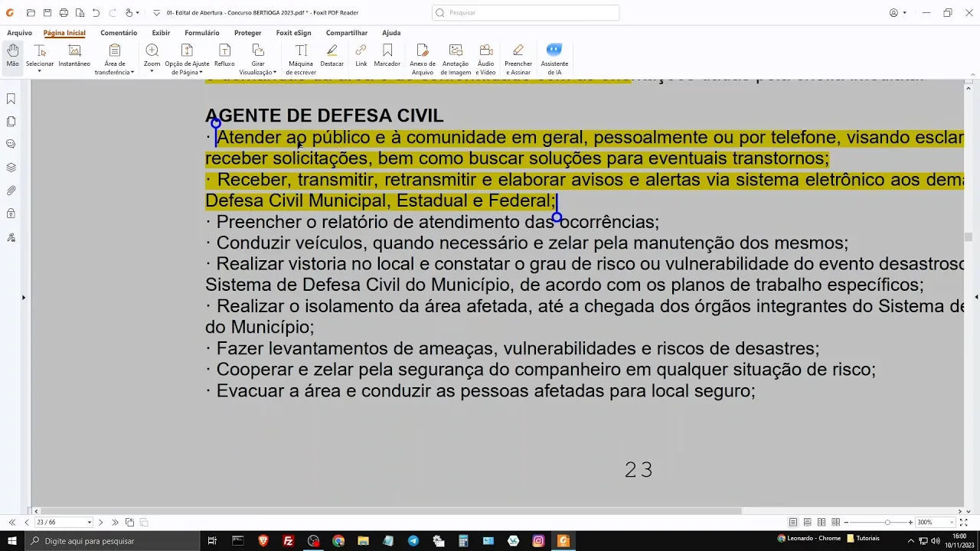Open Área de transferência dropdown arrow
Image resolution: width=980 pixels, height=551 pixels.
[132, 73]
